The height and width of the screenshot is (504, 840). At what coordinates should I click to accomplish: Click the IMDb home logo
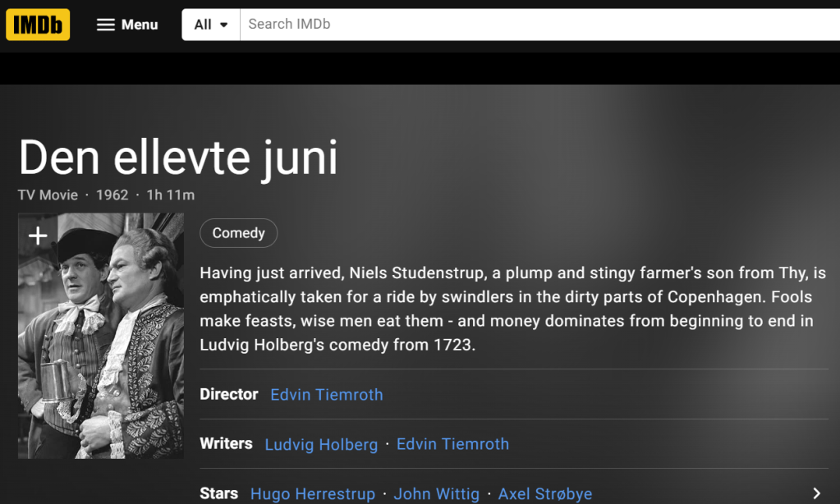(38, 25)
